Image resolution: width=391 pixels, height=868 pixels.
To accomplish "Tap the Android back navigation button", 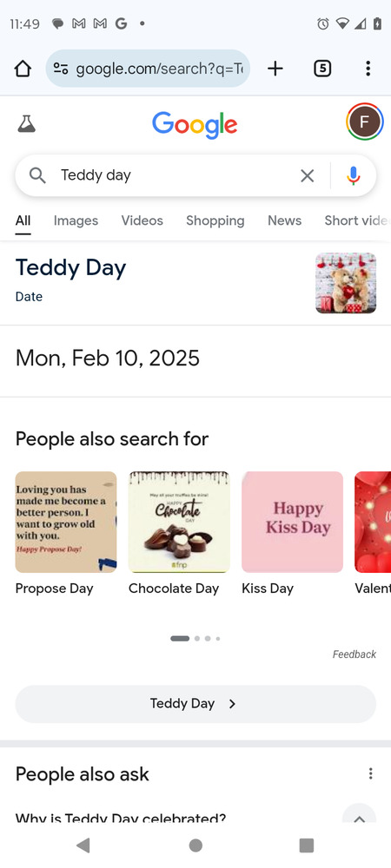I will 83,845.
